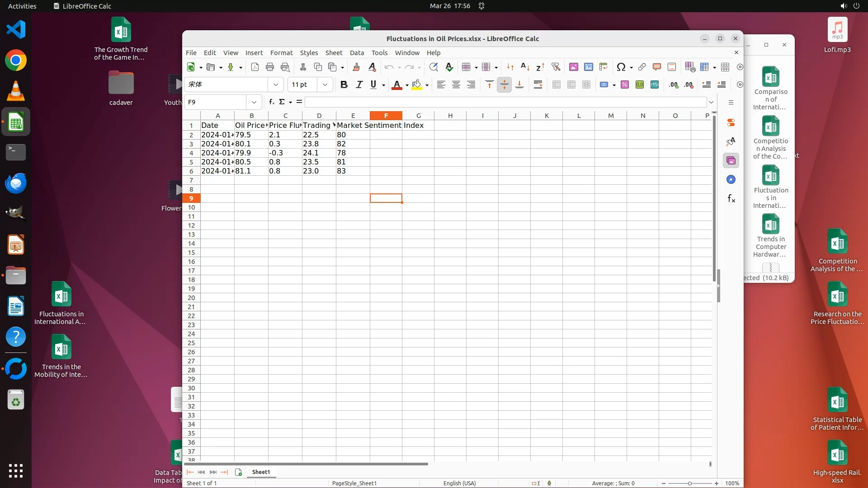This screenshot has width=868, height=488.
Task: Click the Clone Formatting paintbrush icon
Action: [356, 67]
